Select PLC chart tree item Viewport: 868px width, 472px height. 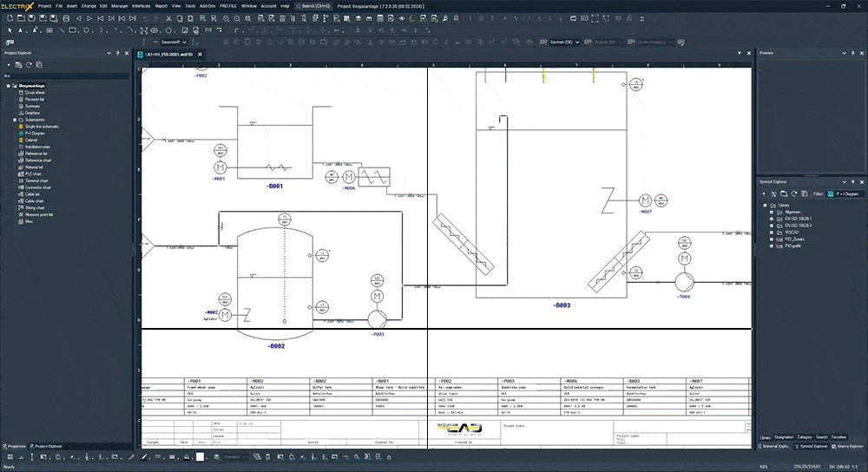tap(33, 174)
